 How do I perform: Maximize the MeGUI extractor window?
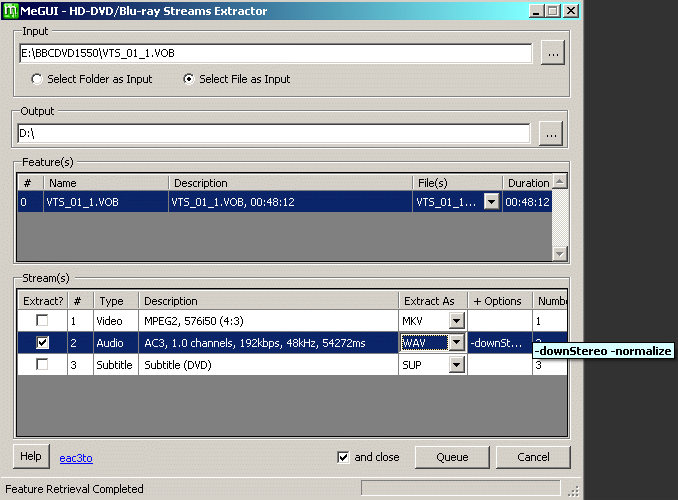point(553,10)
